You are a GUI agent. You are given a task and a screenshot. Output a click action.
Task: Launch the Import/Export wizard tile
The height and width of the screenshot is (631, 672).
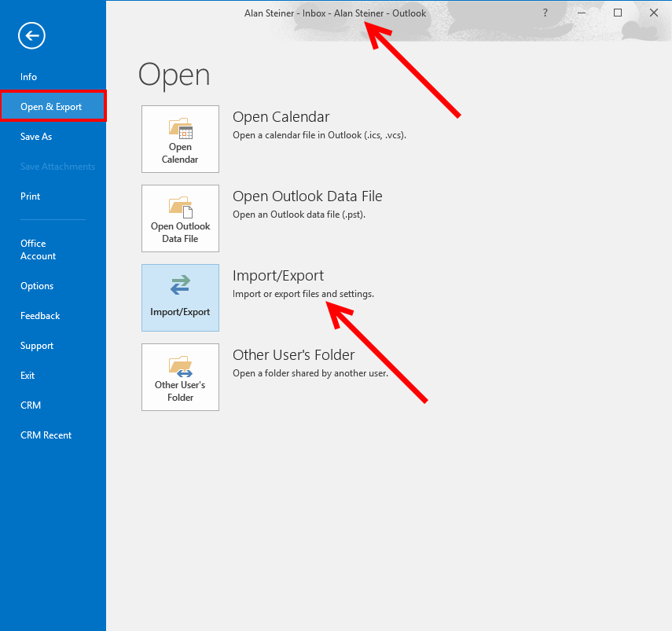click(x=180, y=298)
